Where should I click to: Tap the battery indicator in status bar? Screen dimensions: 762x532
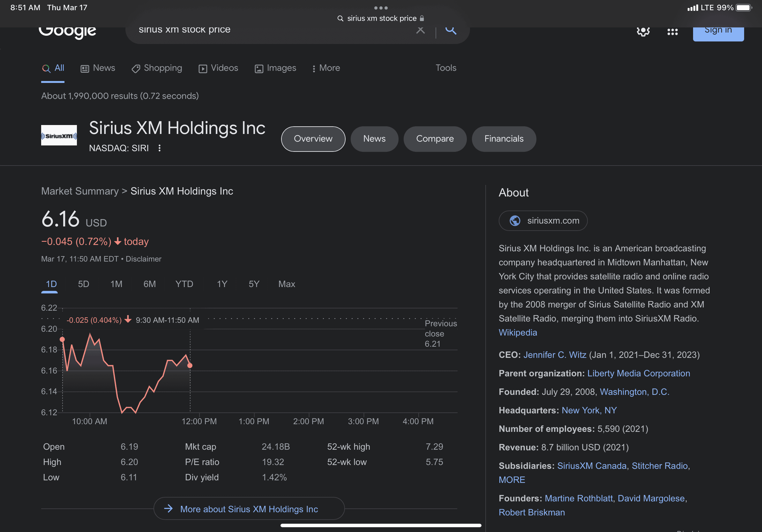pos(744,8)
